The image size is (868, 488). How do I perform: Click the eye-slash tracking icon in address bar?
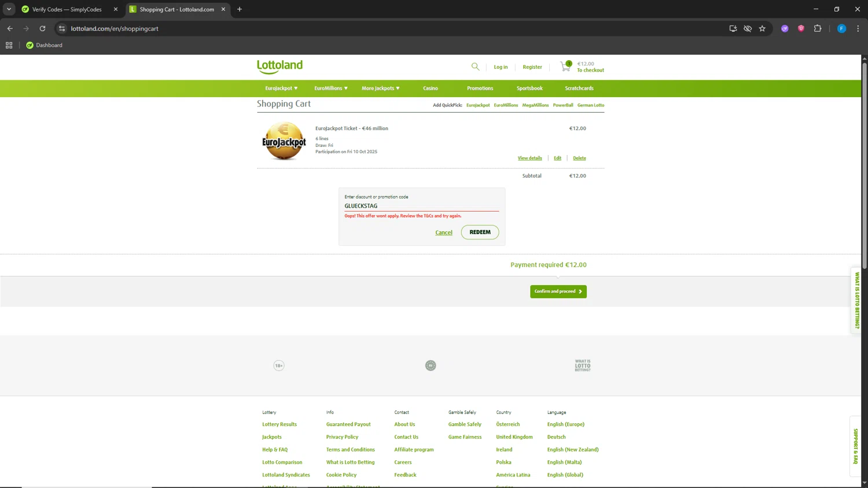click(748, 28)
